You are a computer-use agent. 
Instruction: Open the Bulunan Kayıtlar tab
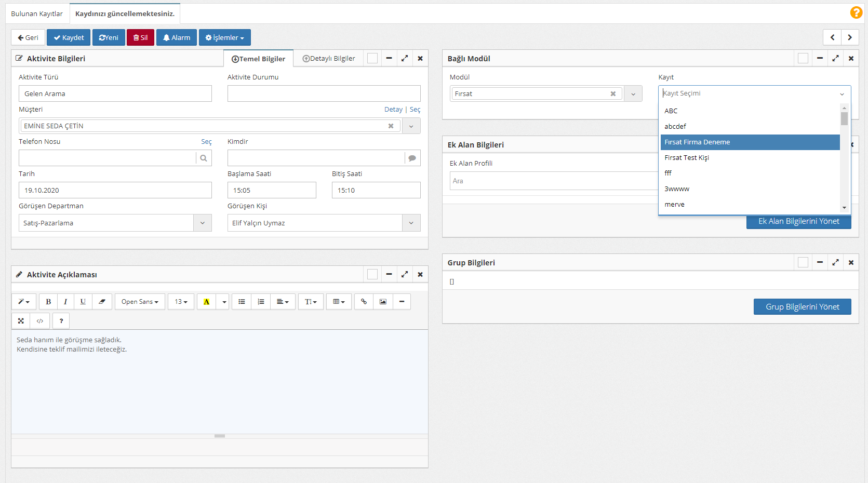pos(37,14)
